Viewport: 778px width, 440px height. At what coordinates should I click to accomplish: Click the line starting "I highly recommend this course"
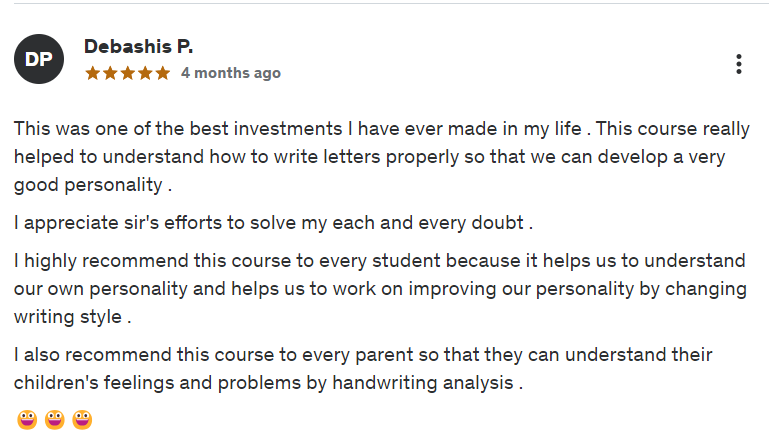tap(380, 261)
